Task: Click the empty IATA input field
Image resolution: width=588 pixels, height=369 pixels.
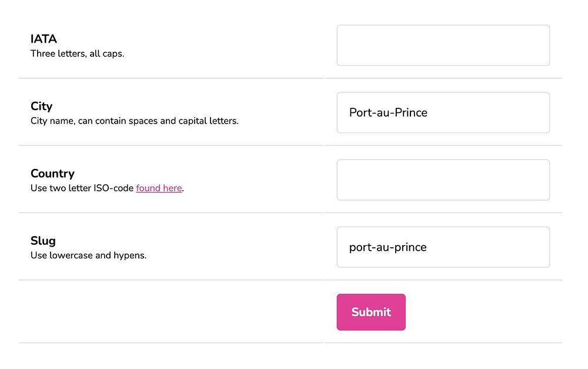Action: 443,45
